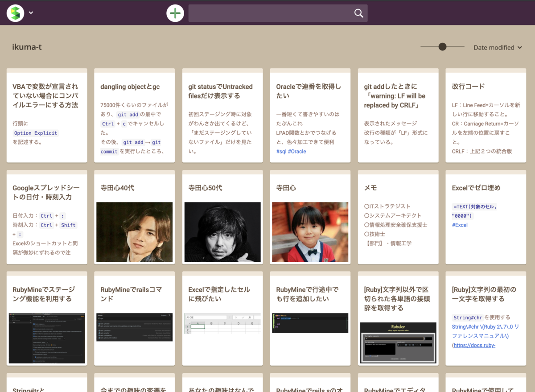Focus the search input field
Screen dimensions: 535x392
point(278,13)
